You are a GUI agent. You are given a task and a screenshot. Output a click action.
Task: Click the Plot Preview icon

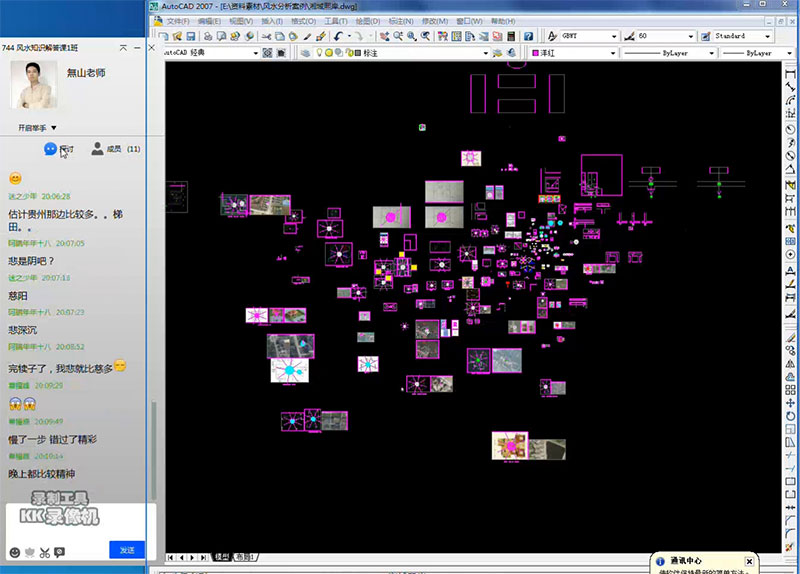(x=221, y=36)
